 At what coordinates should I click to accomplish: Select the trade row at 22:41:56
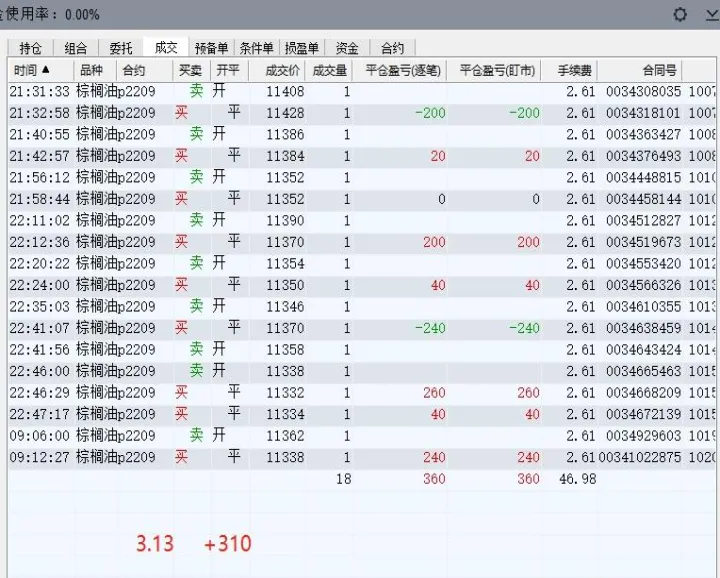tap(361, 350)
